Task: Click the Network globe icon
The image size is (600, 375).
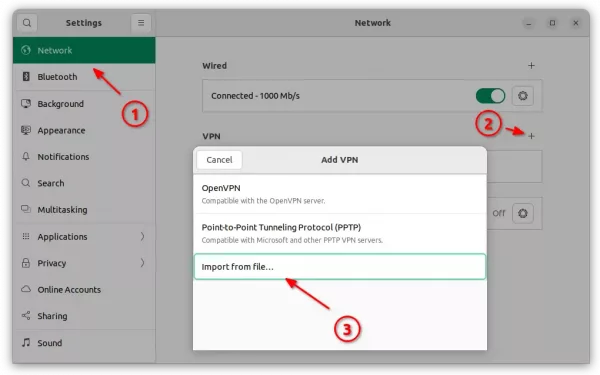Action: click(x=26, y=50)
